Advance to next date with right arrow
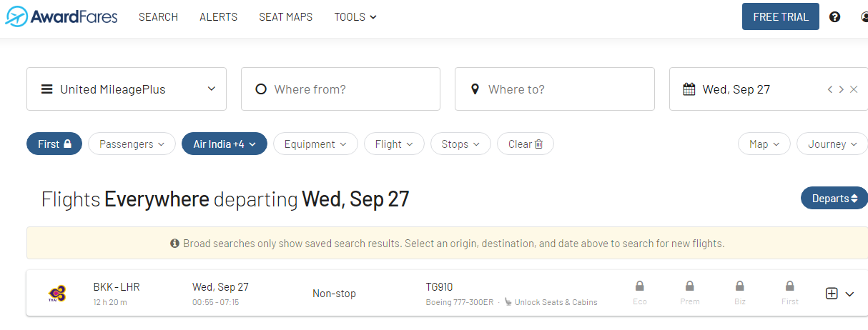 click(x=842, y=89)
